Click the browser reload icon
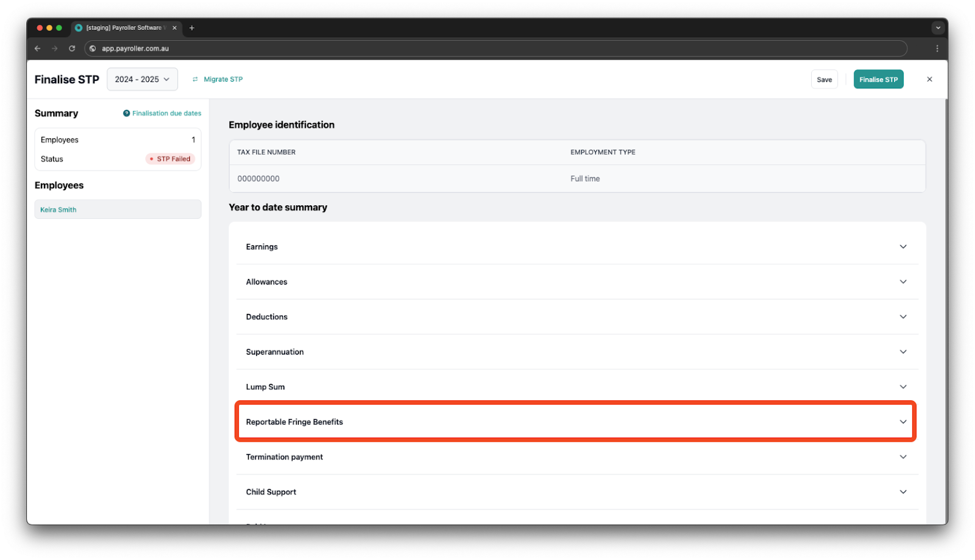 click(x=72, y=49)
